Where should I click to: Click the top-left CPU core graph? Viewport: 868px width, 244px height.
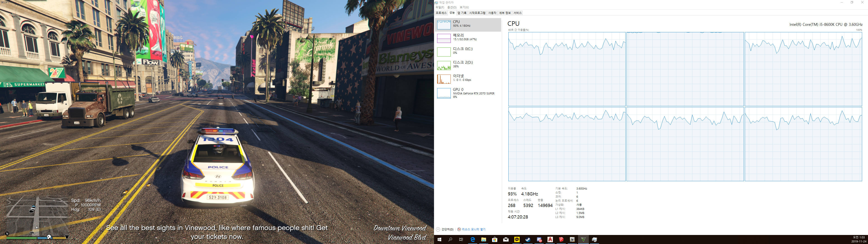tap(567, 69)
